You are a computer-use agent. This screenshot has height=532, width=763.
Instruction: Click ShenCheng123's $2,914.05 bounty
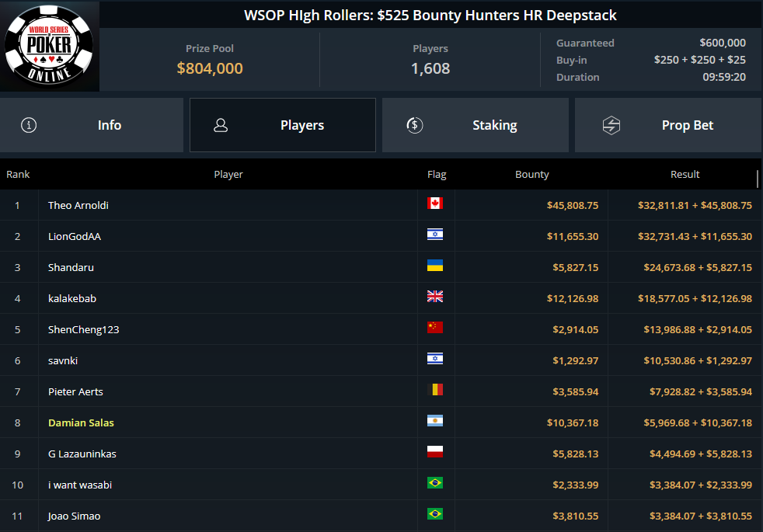[576, 330]
